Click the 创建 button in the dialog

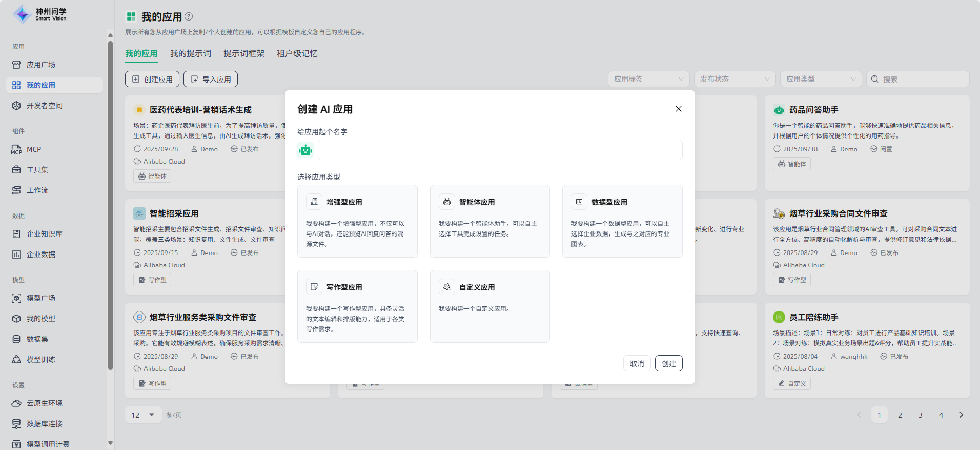[x=668, y=363]
